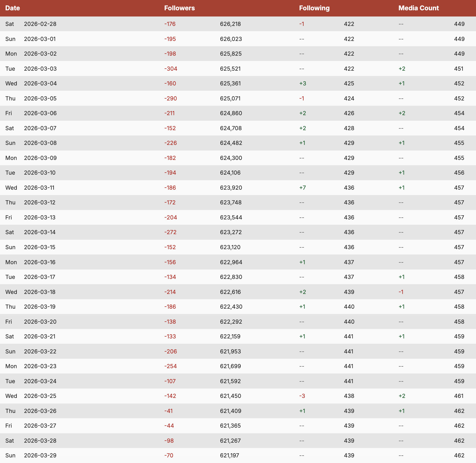Viewport: 476px width, 463px height.
Task: Select the 624,106 followers total
Action: coord(230,173)
